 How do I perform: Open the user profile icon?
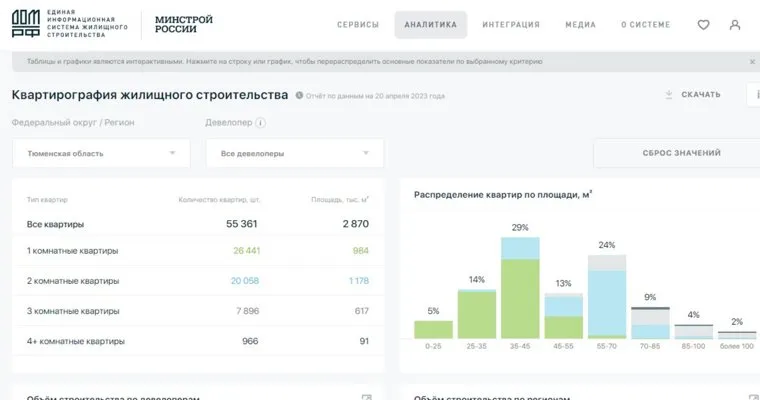pos(735,25)
